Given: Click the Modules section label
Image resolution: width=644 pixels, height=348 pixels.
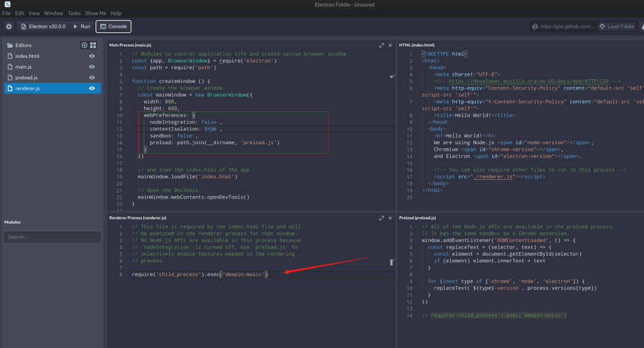Looking at the screenshot, I should (x=13, y=222).
